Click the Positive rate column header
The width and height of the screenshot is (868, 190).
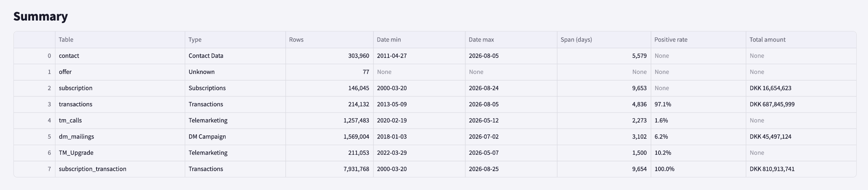tap(698, 39)
